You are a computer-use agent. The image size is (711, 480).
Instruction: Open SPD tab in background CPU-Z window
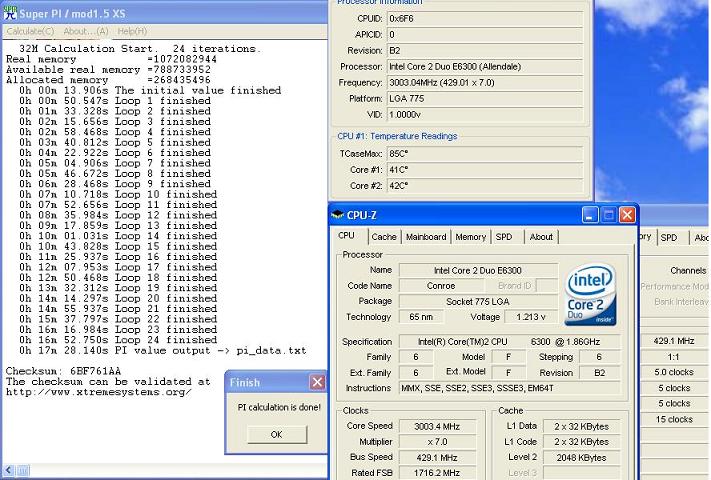pyautogui.click(x=669, y=238)
